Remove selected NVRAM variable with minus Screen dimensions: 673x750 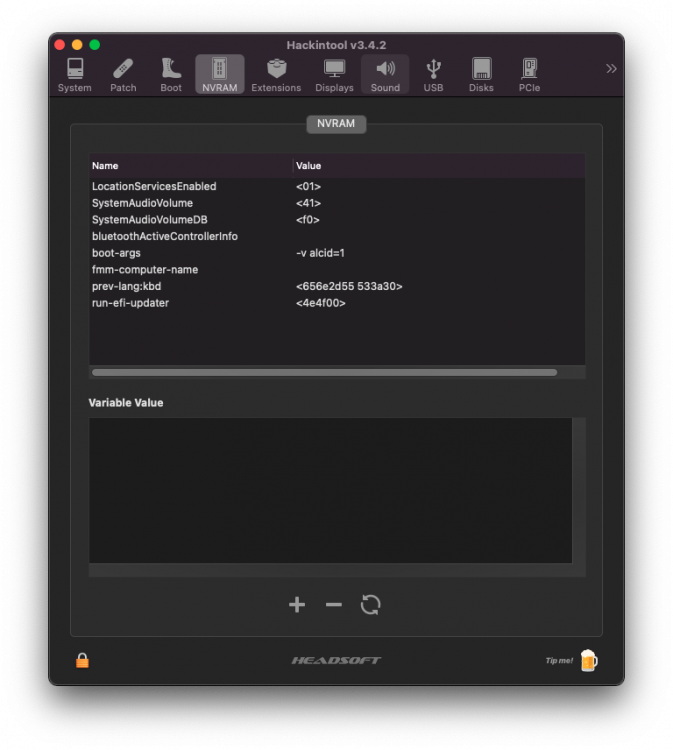334,605
